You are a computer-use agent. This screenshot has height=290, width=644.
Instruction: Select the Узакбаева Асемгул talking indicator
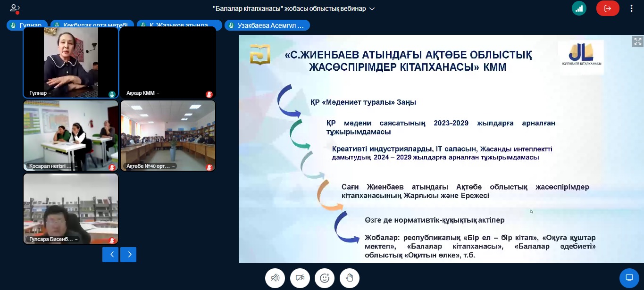click(267, 25)
